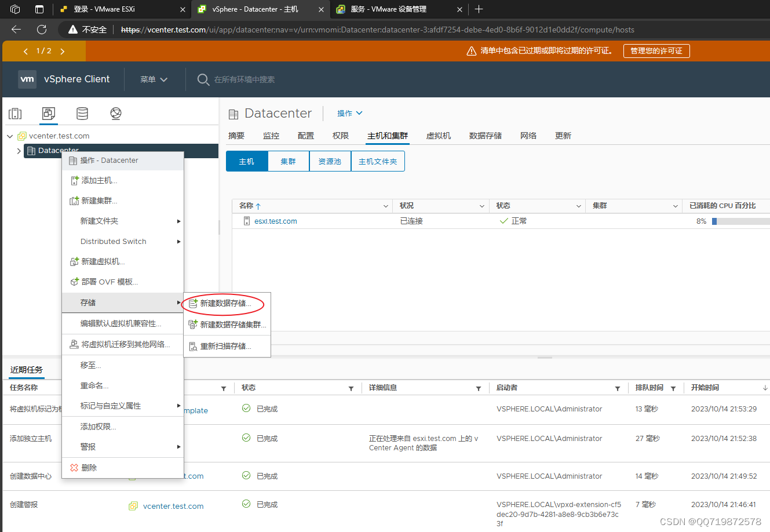Go to previous notification banner arrow

point(25,51)
